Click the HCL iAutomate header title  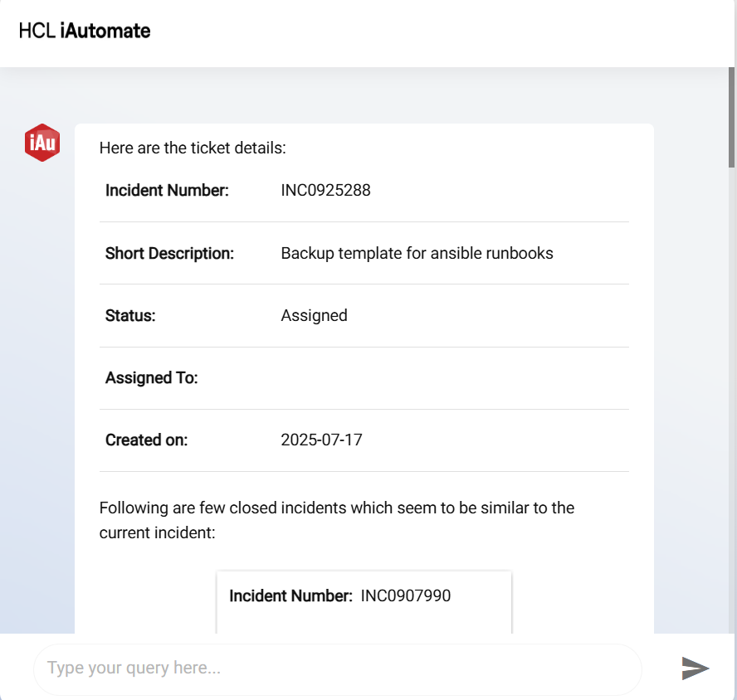[85, 32]
